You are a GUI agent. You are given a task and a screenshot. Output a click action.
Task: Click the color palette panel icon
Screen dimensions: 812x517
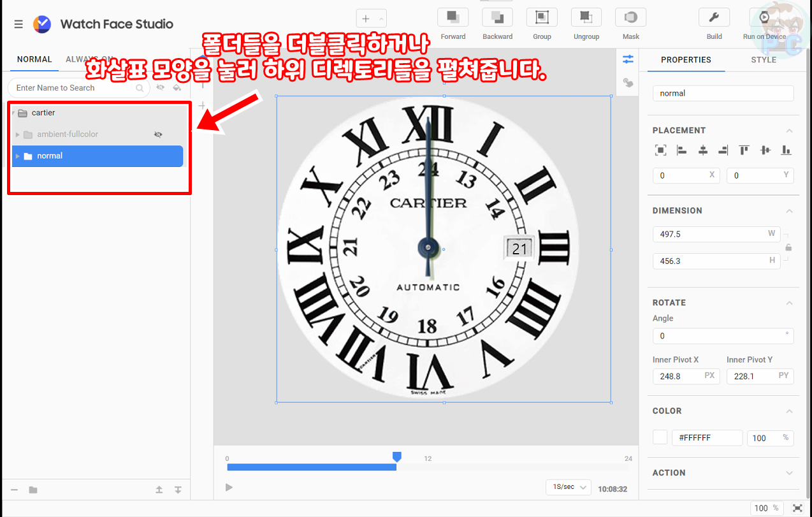point(628,83)
